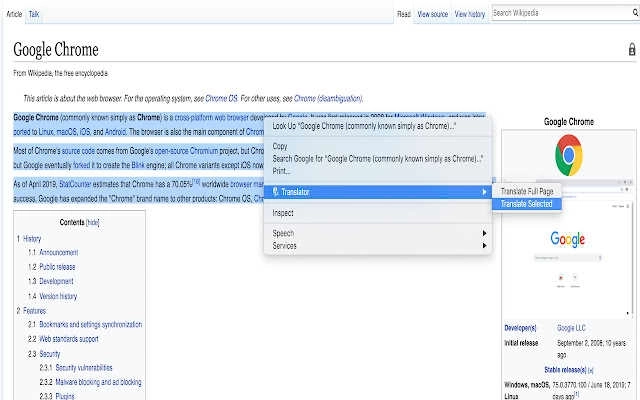
Task: Choose Inspect from the context menu
Action: pos(283,213)
